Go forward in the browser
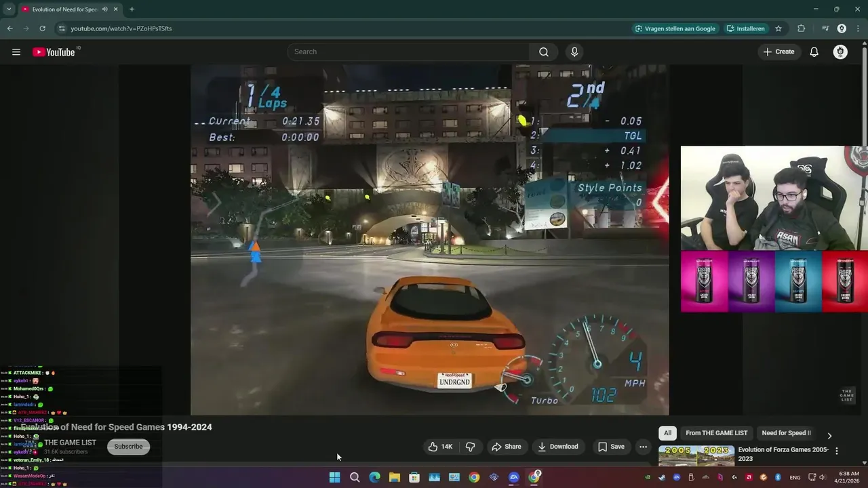The height and width of the screenshot is (488, 868). (x=26, y=28)
